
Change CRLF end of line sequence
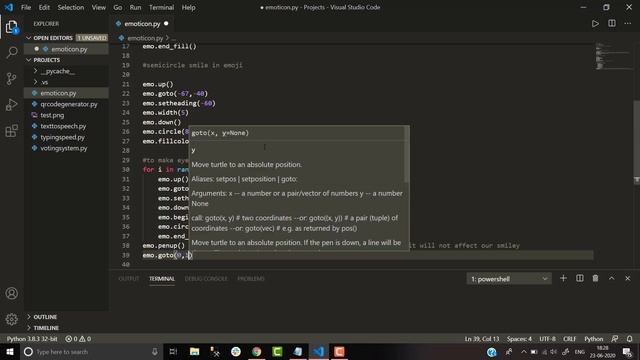569,339
